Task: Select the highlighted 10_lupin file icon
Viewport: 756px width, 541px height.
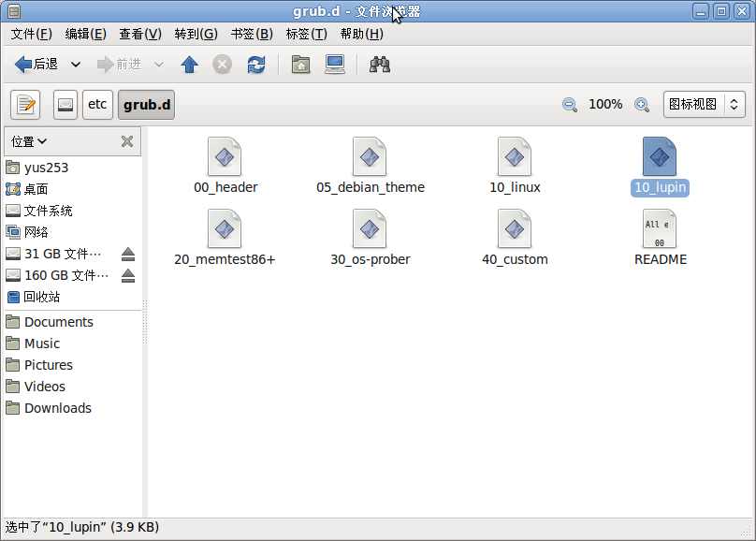Action: coord(660,157)
